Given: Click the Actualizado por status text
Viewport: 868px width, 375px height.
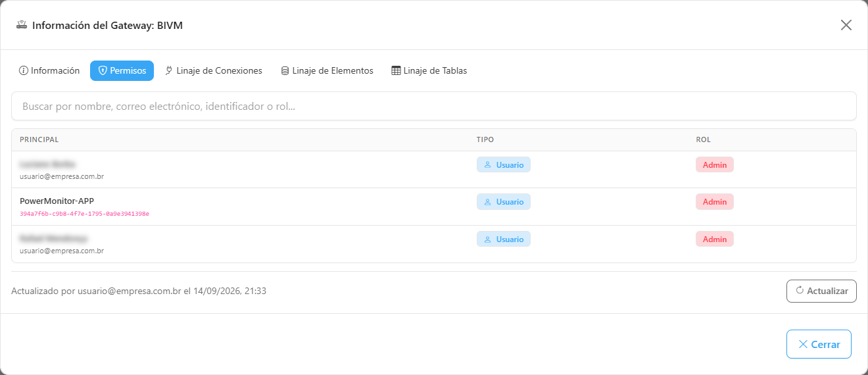Looking at the screenshot, I should point(139,291).
